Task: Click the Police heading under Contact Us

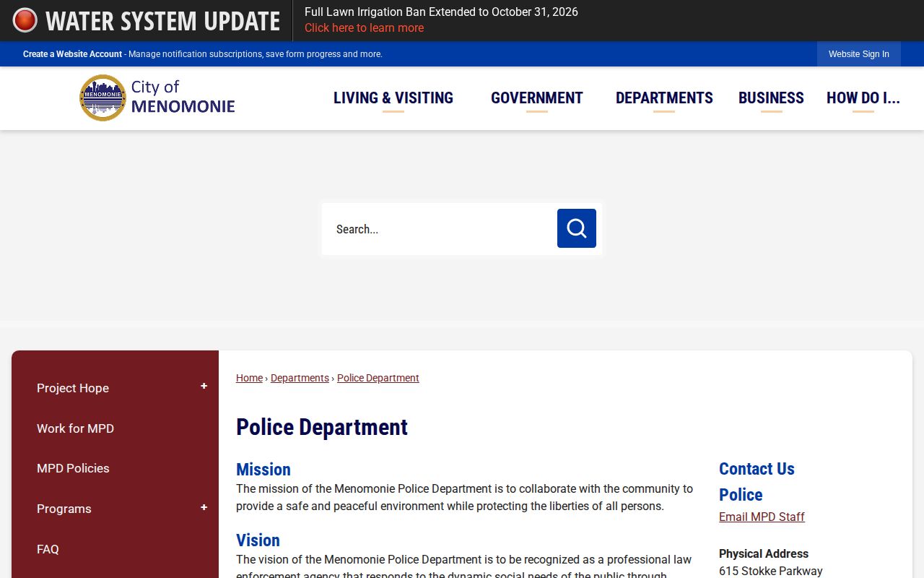Action: pyautogui.click(x=741, y=495)
